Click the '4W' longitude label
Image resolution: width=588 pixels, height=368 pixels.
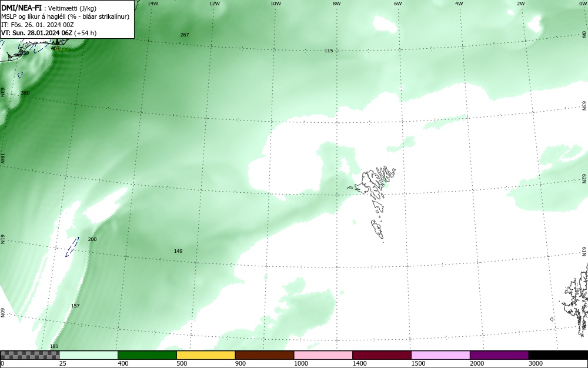[x=459, y=4]
